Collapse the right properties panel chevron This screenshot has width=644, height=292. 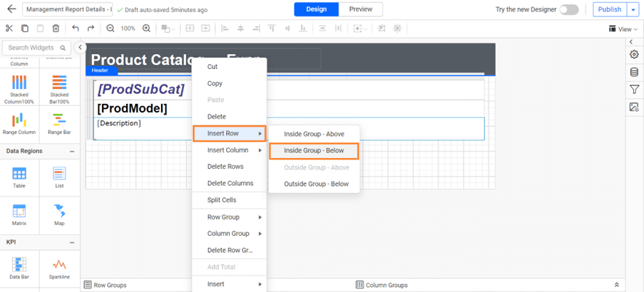[x=631, y=41]
